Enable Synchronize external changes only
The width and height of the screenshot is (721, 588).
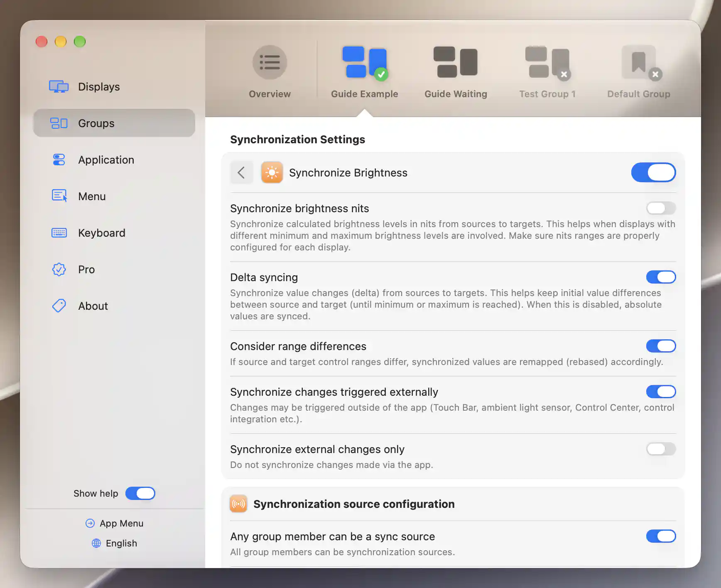[661, 449]
